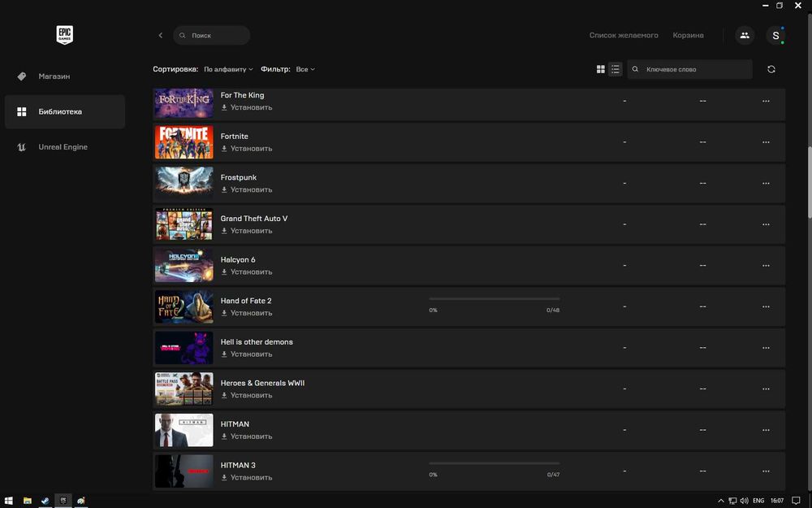Open the Корзина cart
812x508 pixels.
pos(688,35)
